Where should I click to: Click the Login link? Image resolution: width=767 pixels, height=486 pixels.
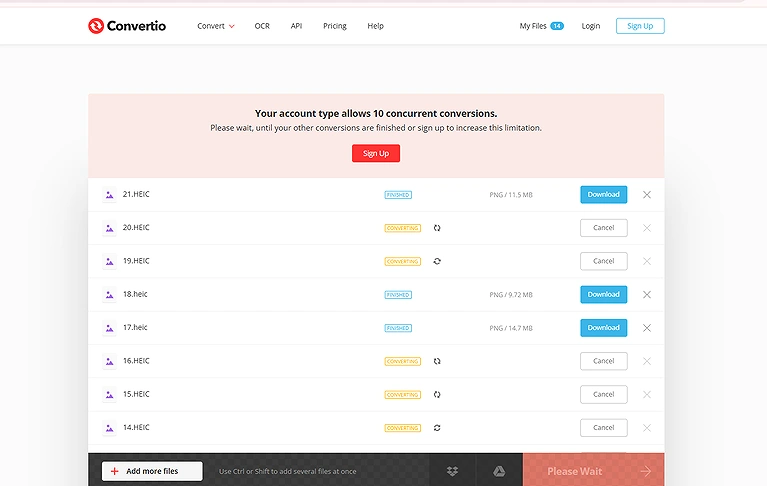tap(590, 26)
